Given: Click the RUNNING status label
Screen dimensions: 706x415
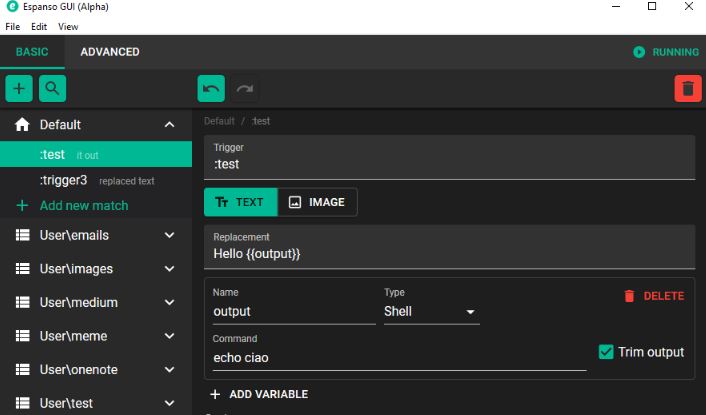Looking at the screenshot, I should point(675,52).
